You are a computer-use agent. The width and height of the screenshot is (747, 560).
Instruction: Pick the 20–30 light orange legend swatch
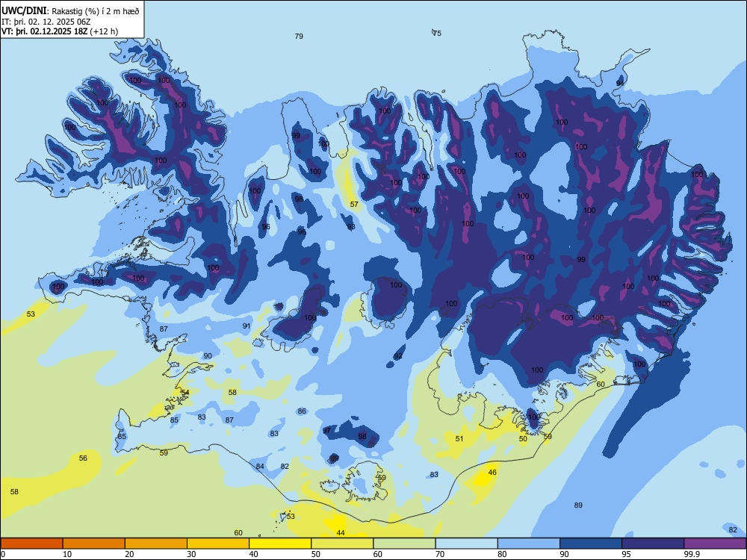[156, 544]
